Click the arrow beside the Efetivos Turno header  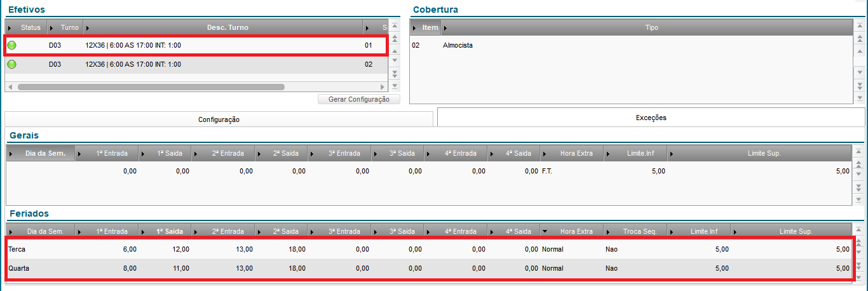coord(51,28)
